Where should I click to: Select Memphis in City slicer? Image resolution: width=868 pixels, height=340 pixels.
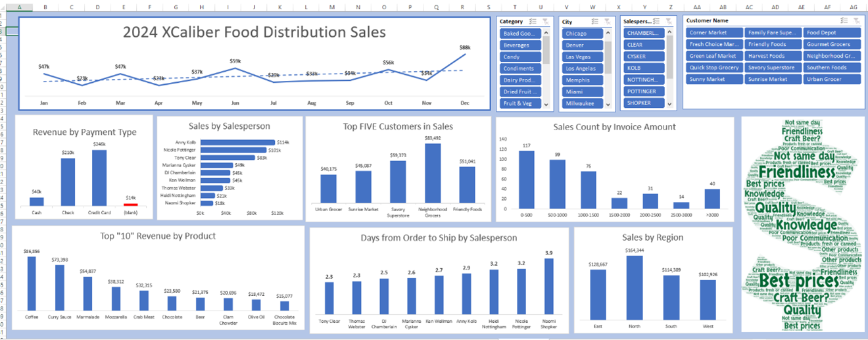point(583,80)
